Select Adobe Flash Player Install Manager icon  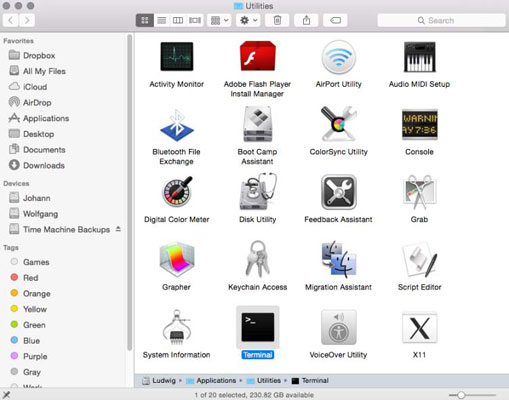[x=257, y=56]
